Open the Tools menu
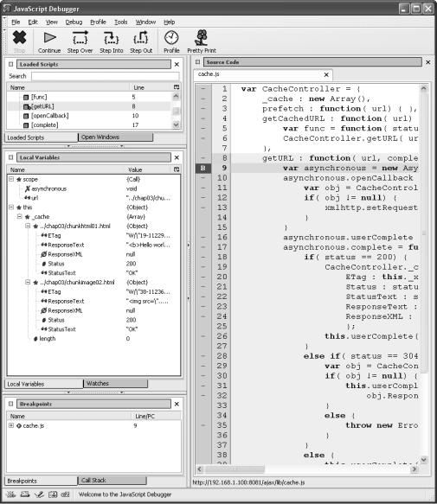Screen dimensions: 437x504 click(120, 22)
